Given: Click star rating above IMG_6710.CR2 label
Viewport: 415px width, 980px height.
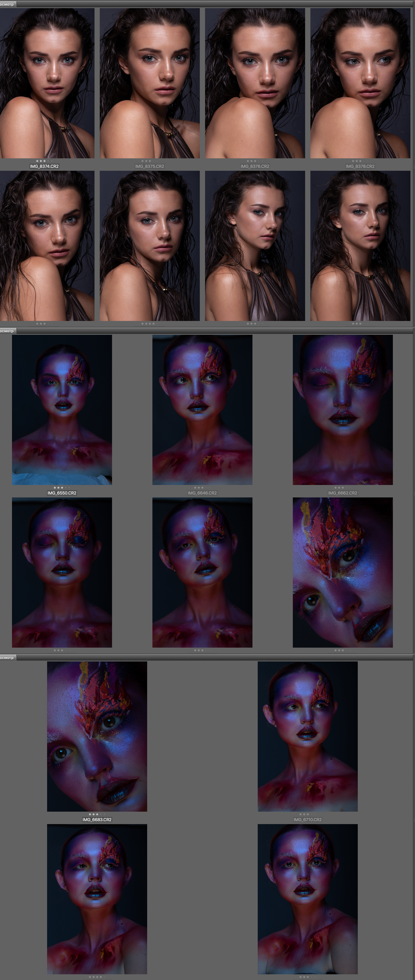Looking at the screenshot, I should 307,814.
